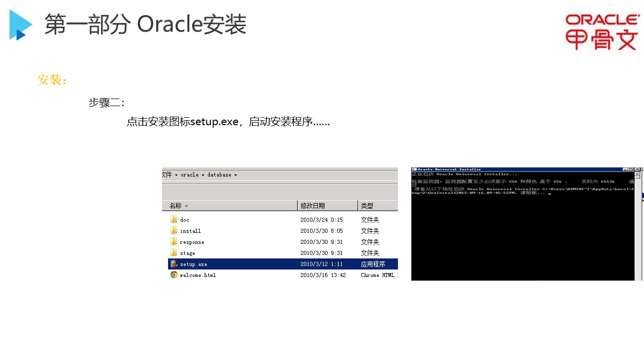Viewport: 644px width, 362px height.
Task: Click the setup.exe installer icon
Action: [x=174, y=264]
